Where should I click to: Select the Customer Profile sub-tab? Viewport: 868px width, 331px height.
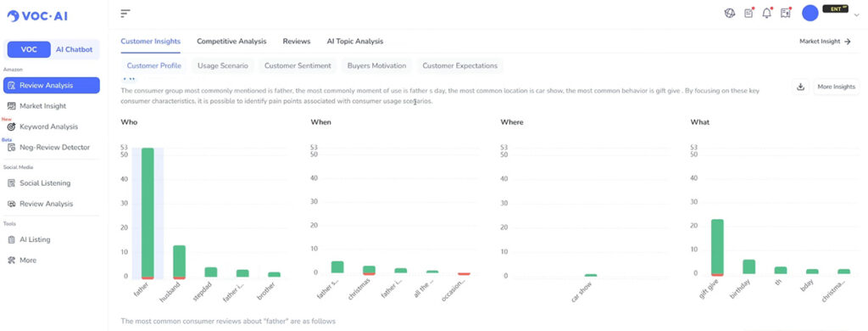pyautogui.click(x=154, y=66)
